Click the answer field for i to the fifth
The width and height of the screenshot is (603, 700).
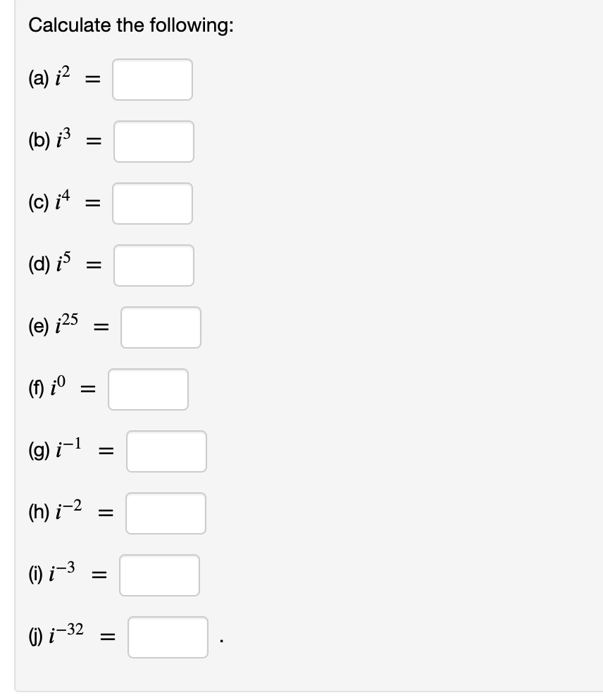click(154, 265)
